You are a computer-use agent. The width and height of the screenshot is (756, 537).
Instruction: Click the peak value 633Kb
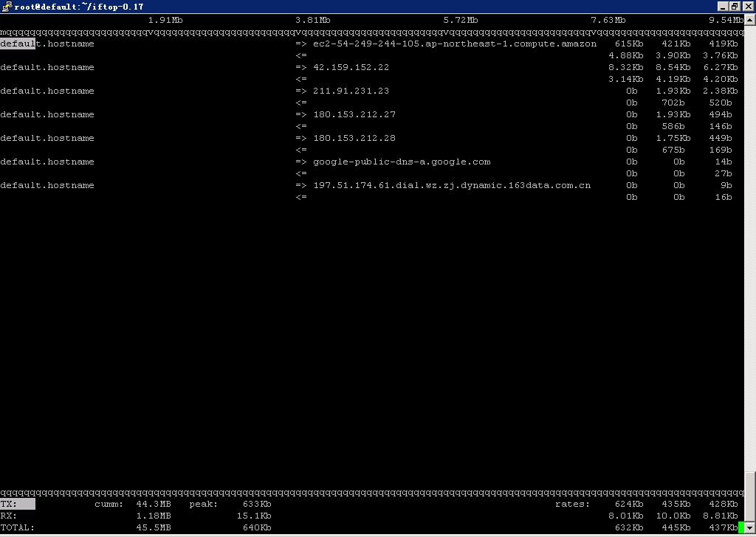pyautogui.click(x=256, y=504)
